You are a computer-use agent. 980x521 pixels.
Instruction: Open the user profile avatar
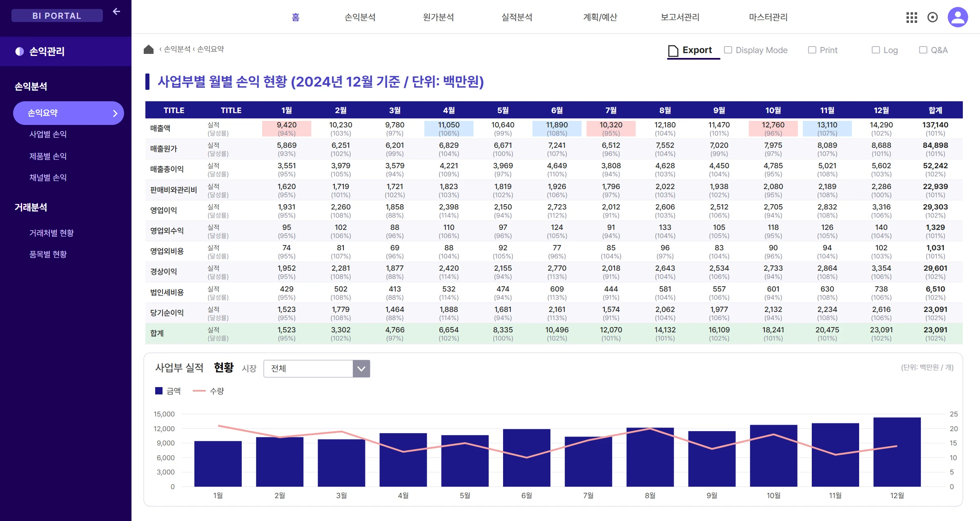[x=958, y=17]
